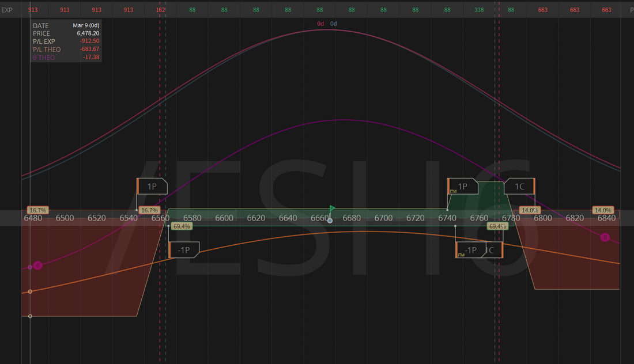Click the ITM long 1P put tag
This screenshot has width=634, height=364.
tap(463, 187)
